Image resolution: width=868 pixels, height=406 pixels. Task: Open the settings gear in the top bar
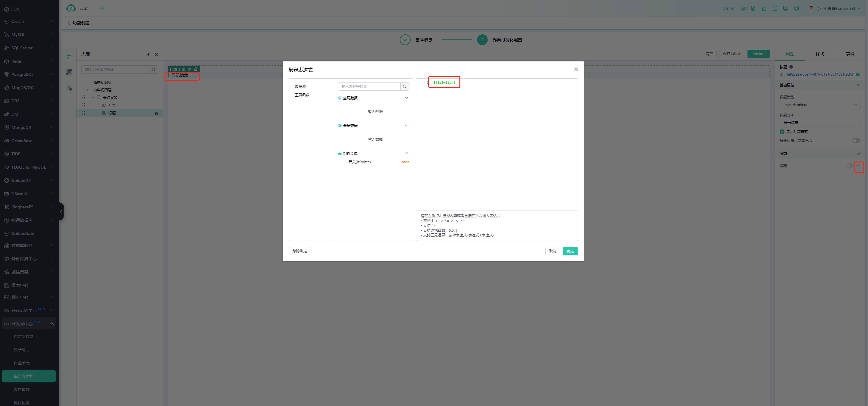coord(796,8)
